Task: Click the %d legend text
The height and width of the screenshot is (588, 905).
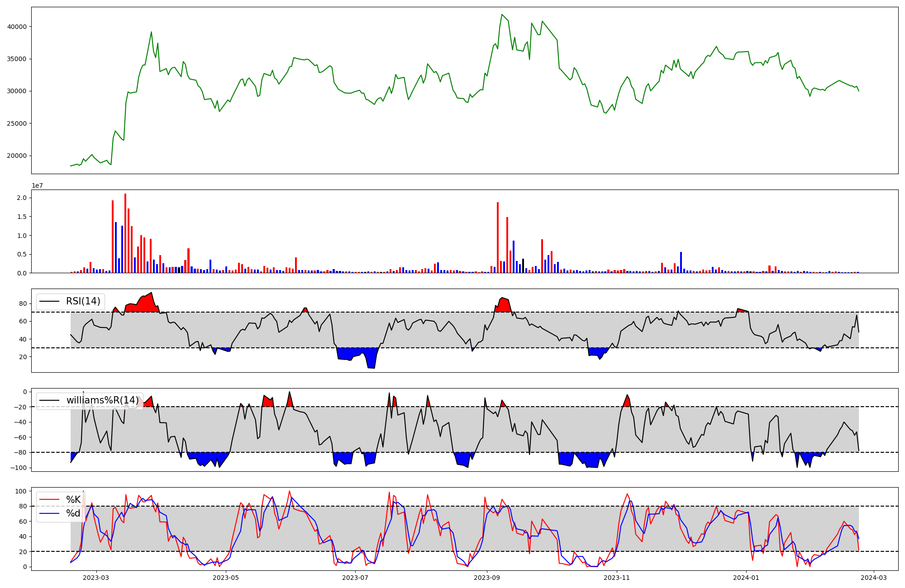Action: (x=73, y=513)
